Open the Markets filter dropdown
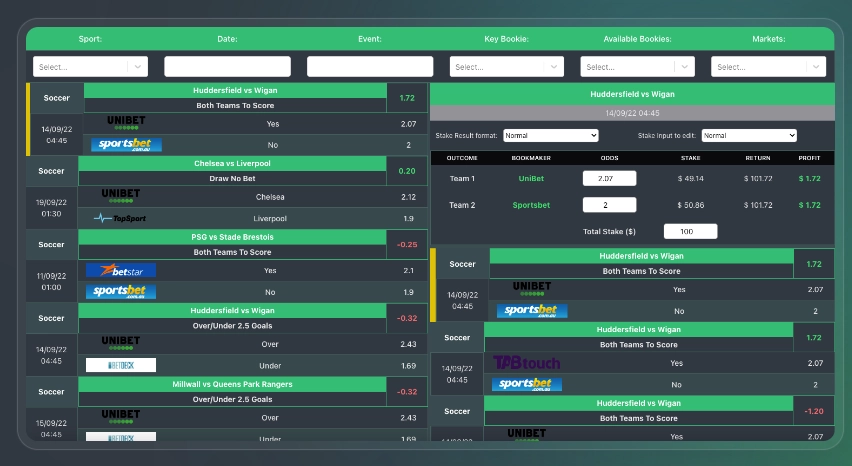This screenshot has height=466, width=852. pyautogui.click(x=767, y=67)
